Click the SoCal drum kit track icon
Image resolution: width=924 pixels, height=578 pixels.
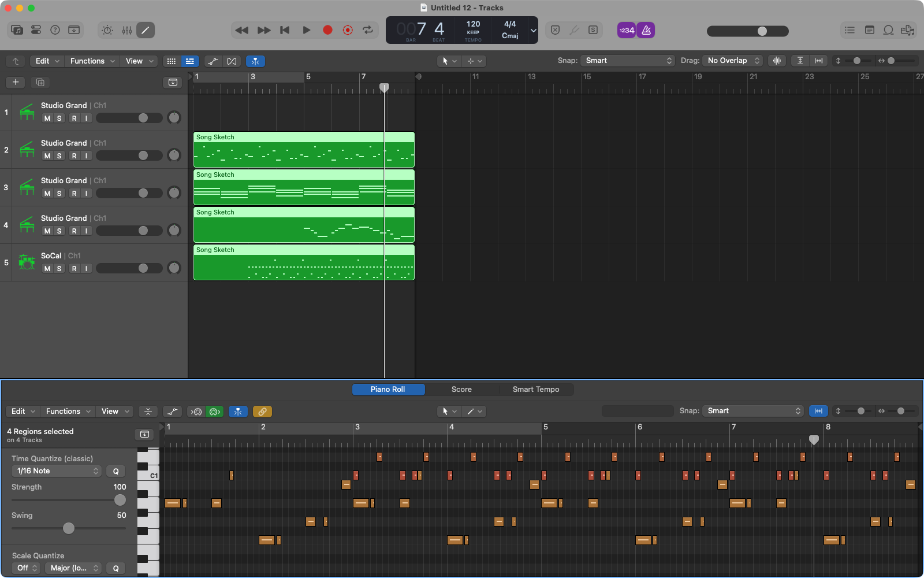click(x=27, y=262)
